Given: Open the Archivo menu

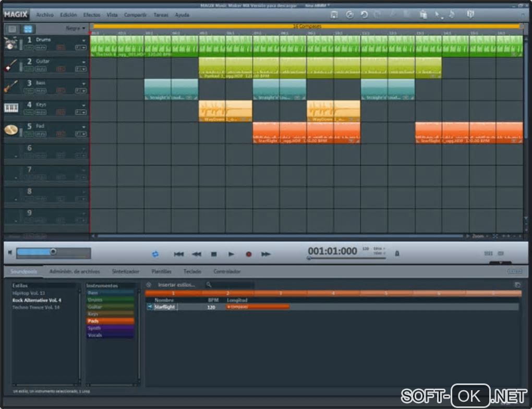Looking at the screenshot, I should [45, 15].
